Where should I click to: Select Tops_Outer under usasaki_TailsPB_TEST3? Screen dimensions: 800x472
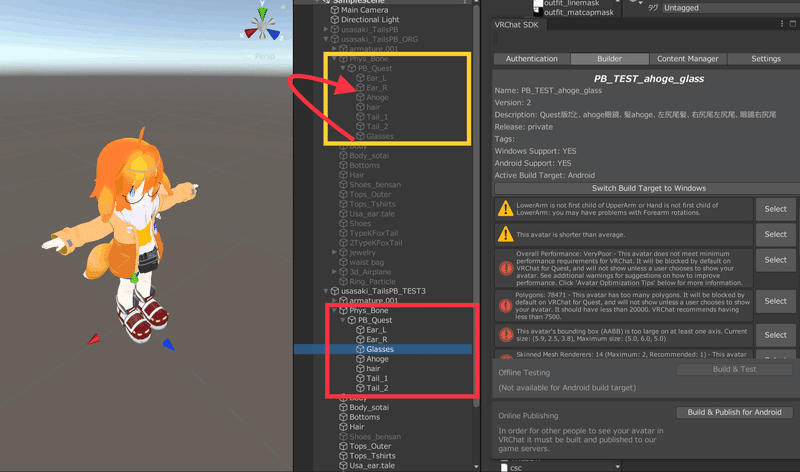coord(370,446)
